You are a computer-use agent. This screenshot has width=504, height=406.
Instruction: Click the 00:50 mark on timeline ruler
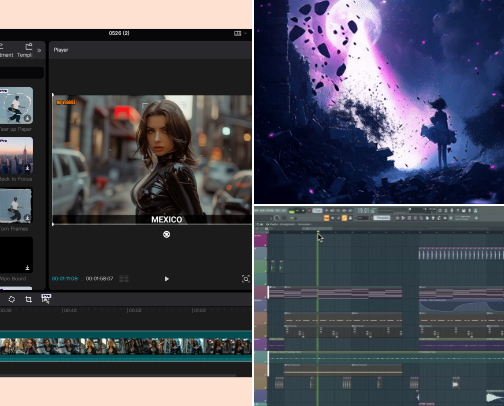(134, 310)
